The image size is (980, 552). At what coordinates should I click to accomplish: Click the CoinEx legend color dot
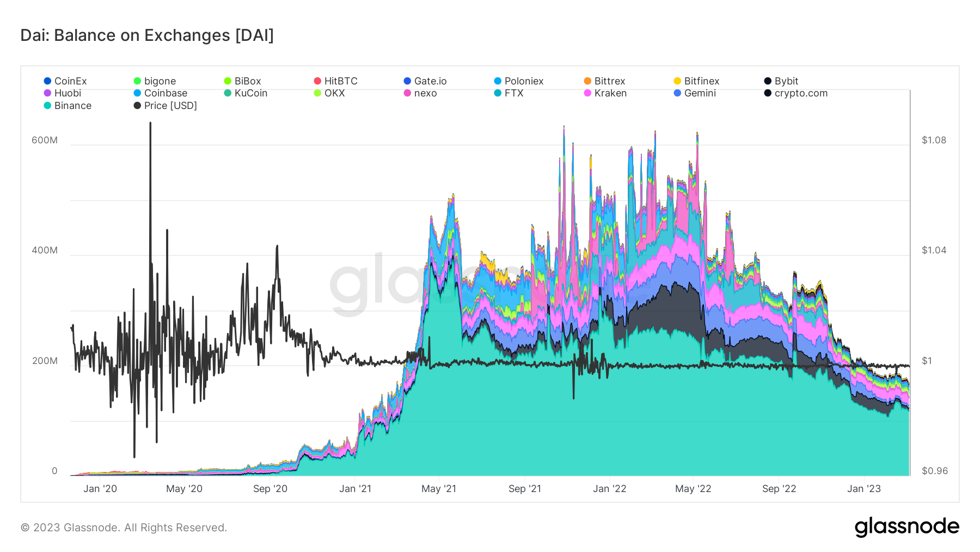[x=47, y=81]
